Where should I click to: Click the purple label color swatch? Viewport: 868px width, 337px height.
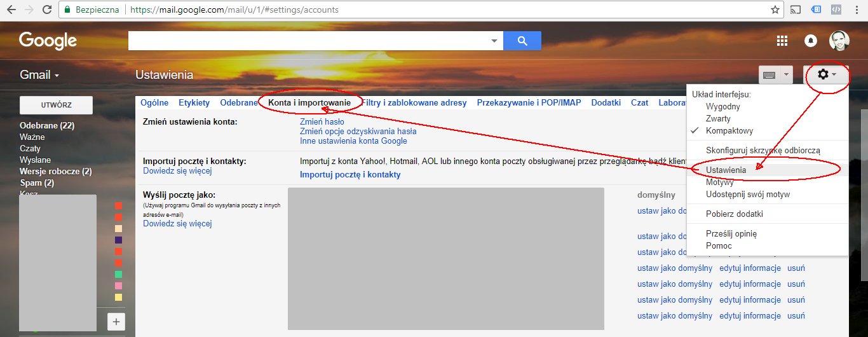(118, 240)
